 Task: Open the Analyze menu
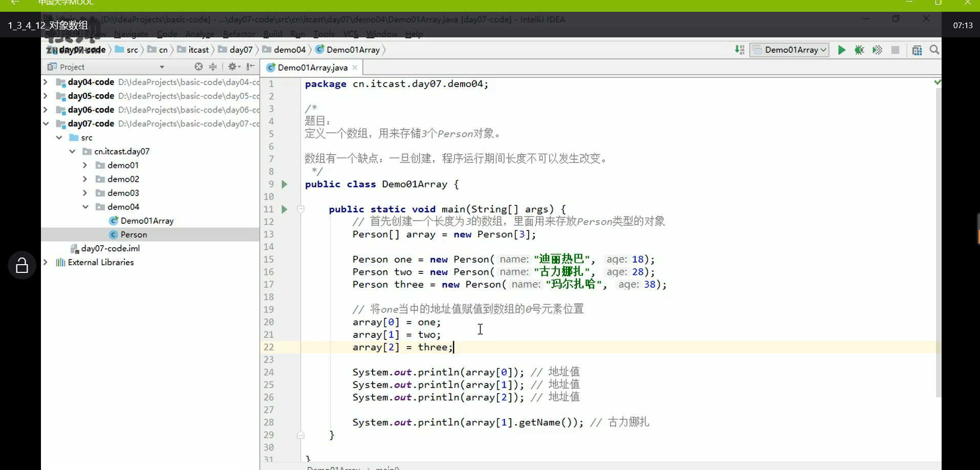(200, 34)
